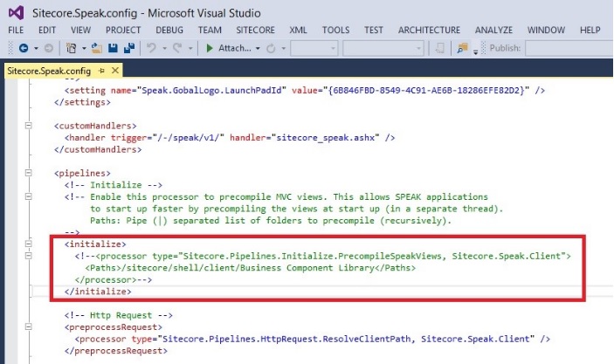Click the text "Speak.GobalLogo.LaunchPadId"
Viewport: 614px width, 364px height.
pyautogui.click(x=211, y=91)
